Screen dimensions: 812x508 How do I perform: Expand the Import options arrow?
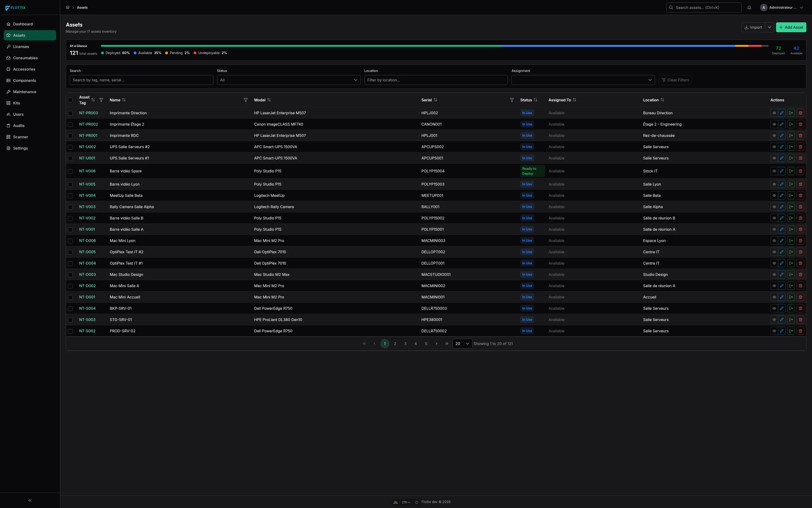769,27
